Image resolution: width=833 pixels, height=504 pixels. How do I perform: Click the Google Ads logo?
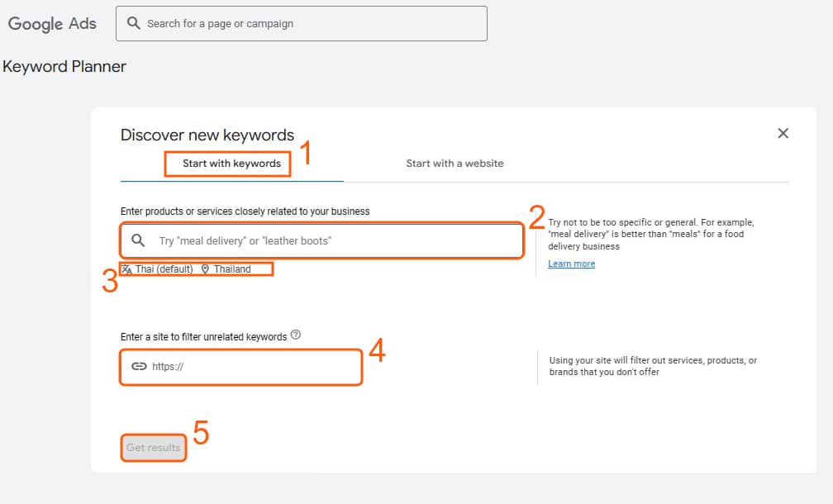pos(52,24)
